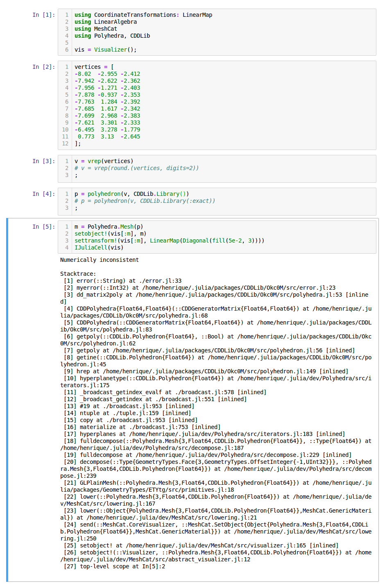Click 'p = polyhedron(v, CDDLib.Library())' line
The image size is (385, 588).
pyautogui.click(x=132, y=194)
